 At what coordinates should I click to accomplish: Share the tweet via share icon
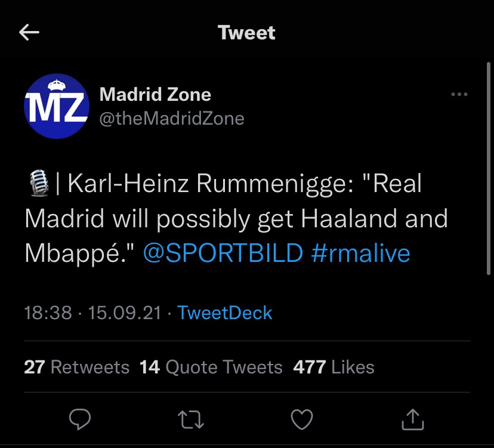click(413, 421)
